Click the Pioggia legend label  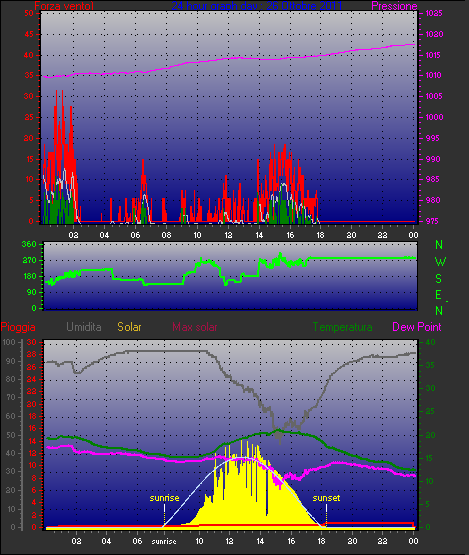pyautogui.click(x=18, y=327)
